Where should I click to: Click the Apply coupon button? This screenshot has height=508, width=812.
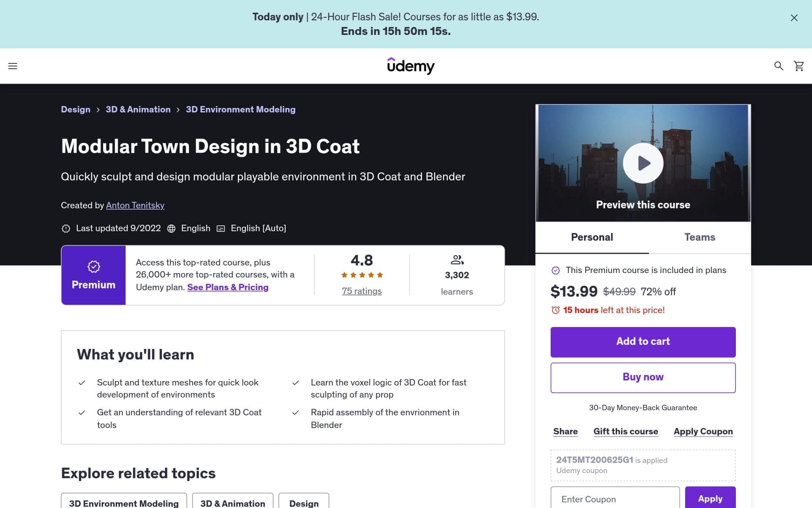coord(710,498)
